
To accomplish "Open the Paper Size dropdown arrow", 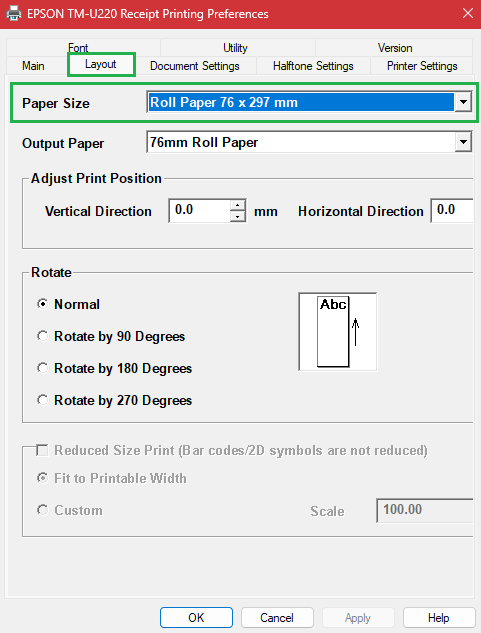I will [x=463, y=102].
